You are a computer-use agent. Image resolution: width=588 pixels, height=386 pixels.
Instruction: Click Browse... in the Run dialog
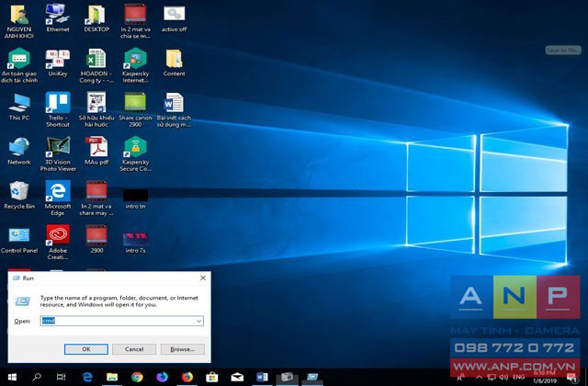183,349
